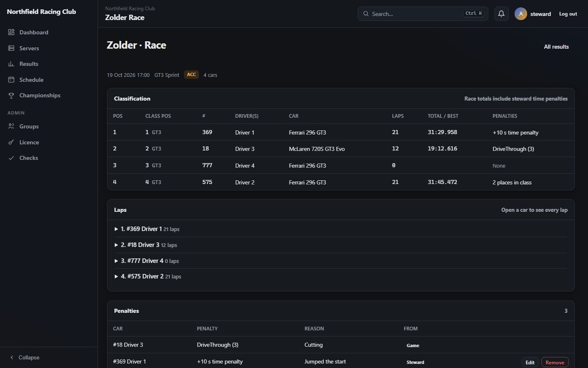Viewport: 588px width, 368px height.
Task: Click time 19:12.616 for car 18
Action: (442, 148)
